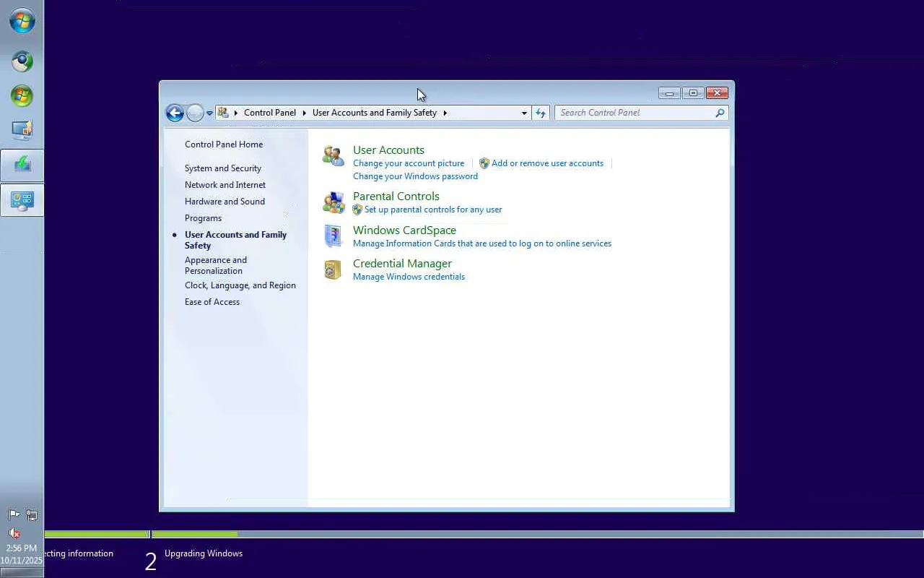
Task: Click Change your Windows password
Action: point(415,176)
